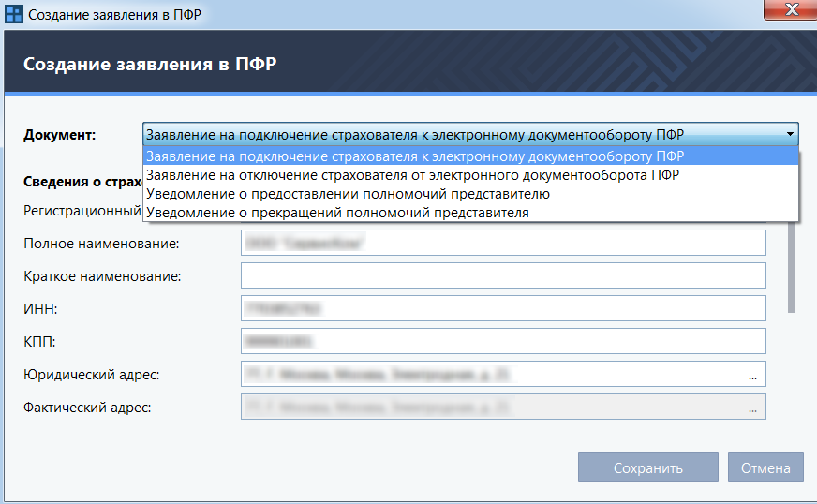Viewport: 817px width, 504px height.
Task: Click the Краткое наименование input field
Action: click(x=503, y=275)
